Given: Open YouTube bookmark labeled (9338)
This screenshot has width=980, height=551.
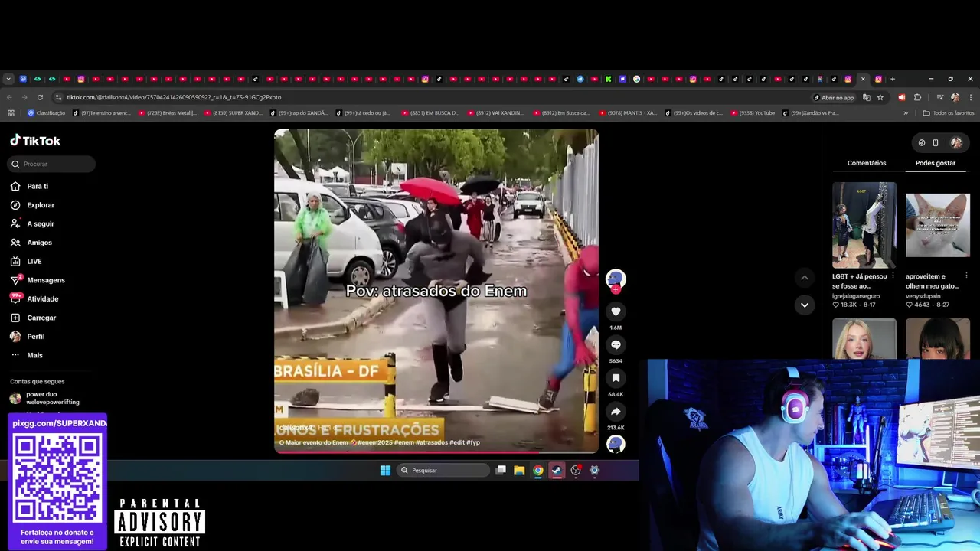Looking at the screenshot, I should pyautogui.click(x=753, y=113).
